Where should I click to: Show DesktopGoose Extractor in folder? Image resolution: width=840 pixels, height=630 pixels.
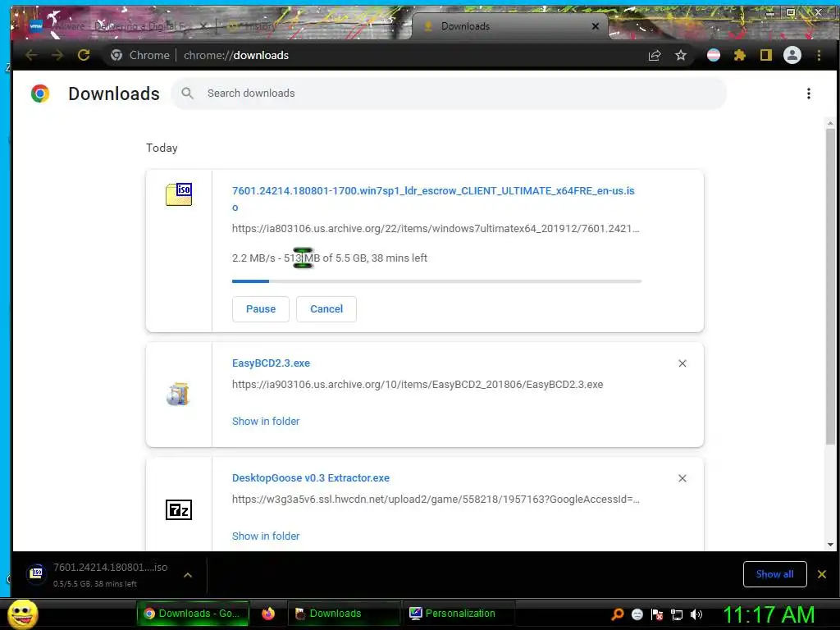[266, 536]
